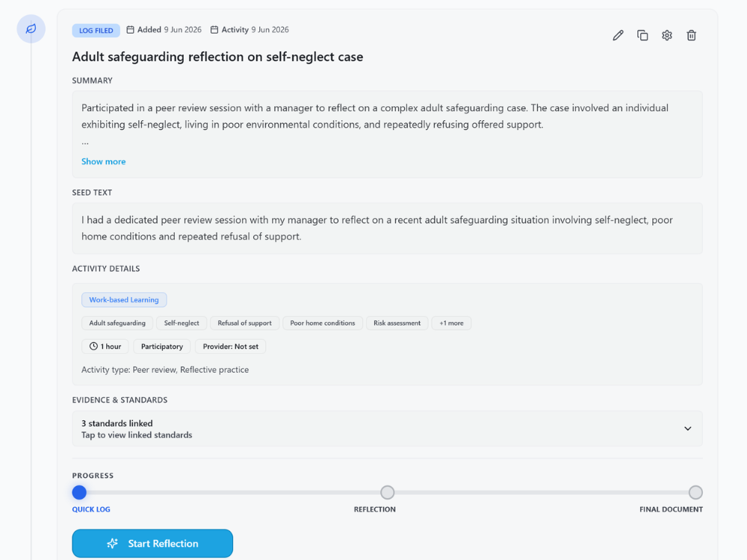Click the Start Reflection button
The image size is (747, 560).
pos(152,544)
